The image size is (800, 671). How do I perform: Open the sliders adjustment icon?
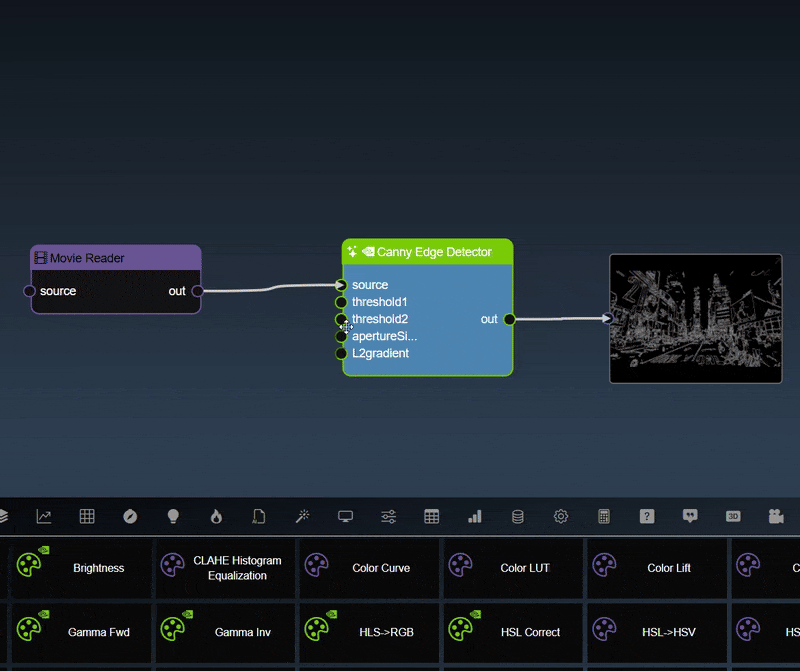pyautogui.click(x=388, y=516)
